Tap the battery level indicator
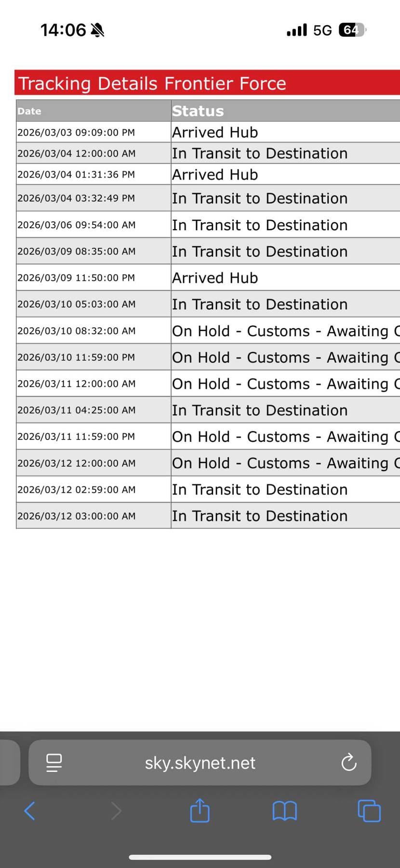Image resolution: width=400 pixels, height=868 pixels. (352, 30)
